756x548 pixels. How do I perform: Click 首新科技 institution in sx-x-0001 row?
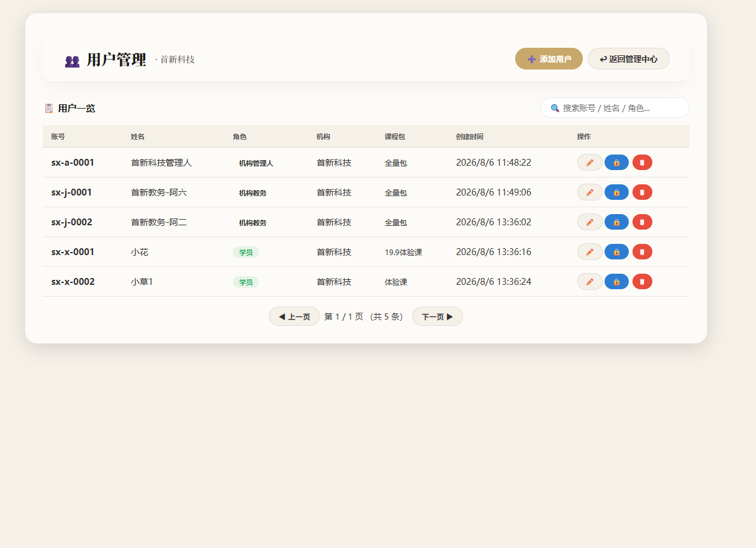(x=334, y=252)
